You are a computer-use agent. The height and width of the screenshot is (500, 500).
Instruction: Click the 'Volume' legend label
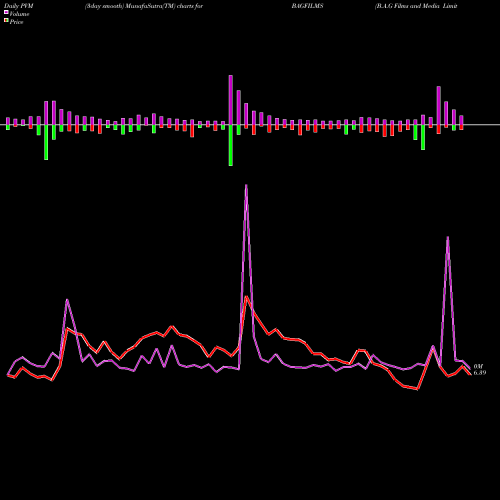tap(19, 14)
